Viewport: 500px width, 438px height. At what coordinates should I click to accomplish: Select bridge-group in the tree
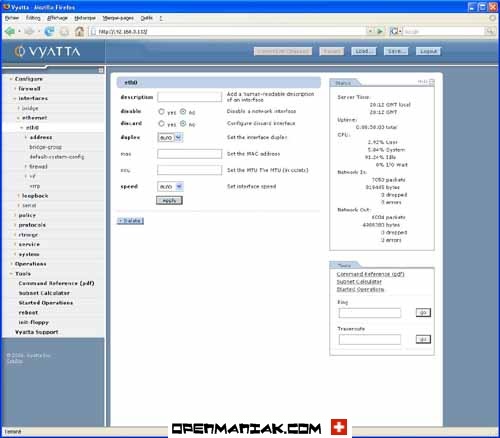pos(45,147)
